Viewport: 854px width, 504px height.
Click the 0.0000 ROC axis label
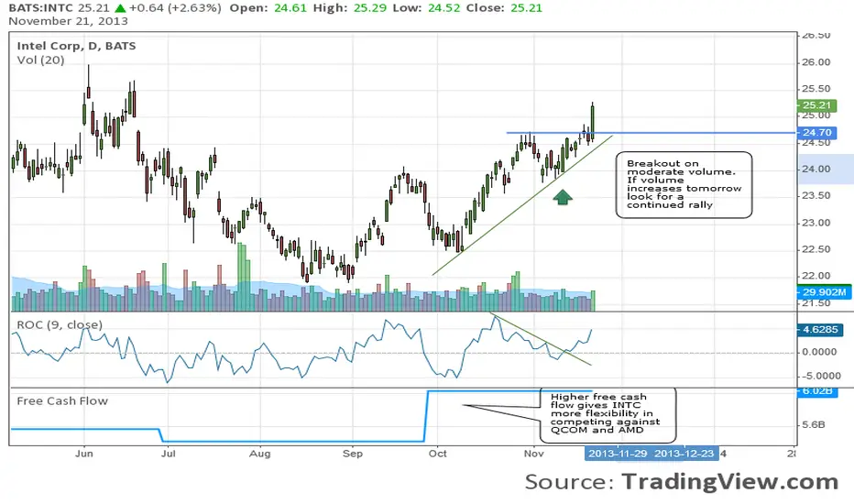819,352
